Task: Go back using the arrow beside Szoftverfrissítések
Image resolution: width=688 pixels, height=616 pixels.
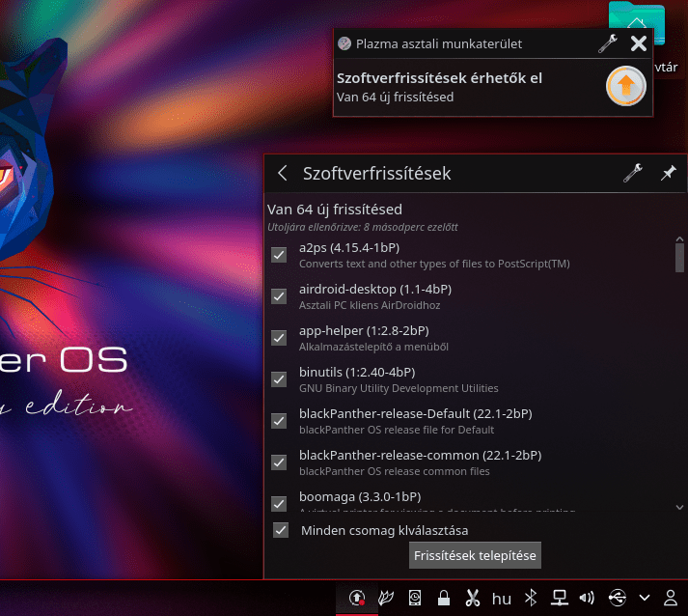Action: click(x=283, y=174)
